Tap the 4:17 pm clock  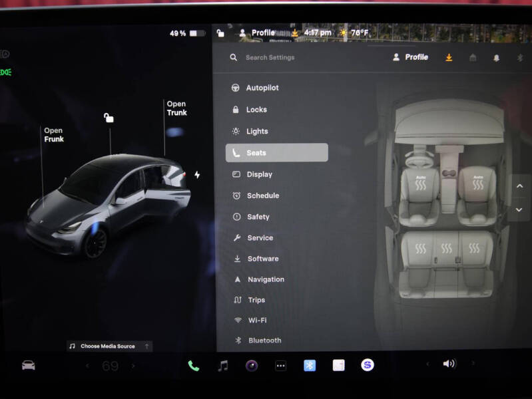(318, 33)
